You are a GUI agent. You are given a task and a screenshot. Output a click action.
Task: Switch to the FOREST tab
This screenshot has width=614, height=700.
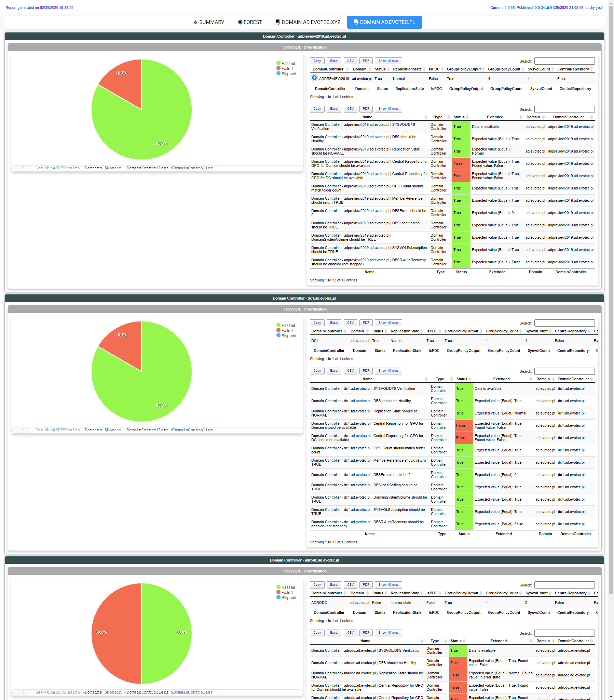click(x=250, y=22)
